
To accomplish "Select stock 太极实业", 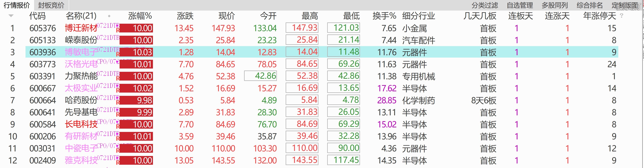I will 81,88.
